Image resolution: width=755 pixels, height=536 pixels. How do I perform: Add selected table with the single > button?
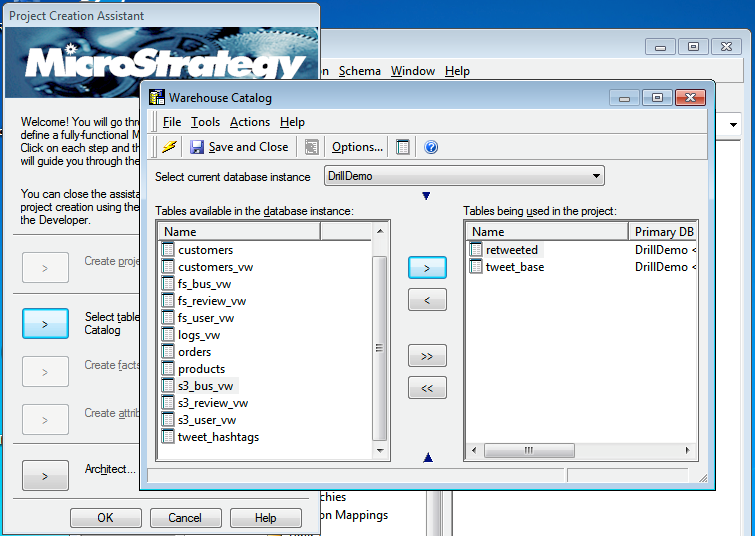coord(427,268)
